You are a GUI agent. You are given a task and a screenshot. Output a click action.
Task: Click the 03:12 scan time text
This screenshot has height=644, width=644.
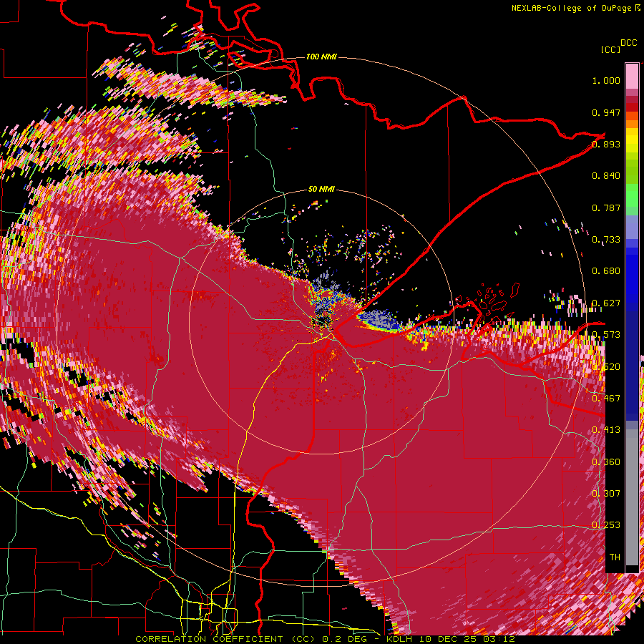point(500,639)
